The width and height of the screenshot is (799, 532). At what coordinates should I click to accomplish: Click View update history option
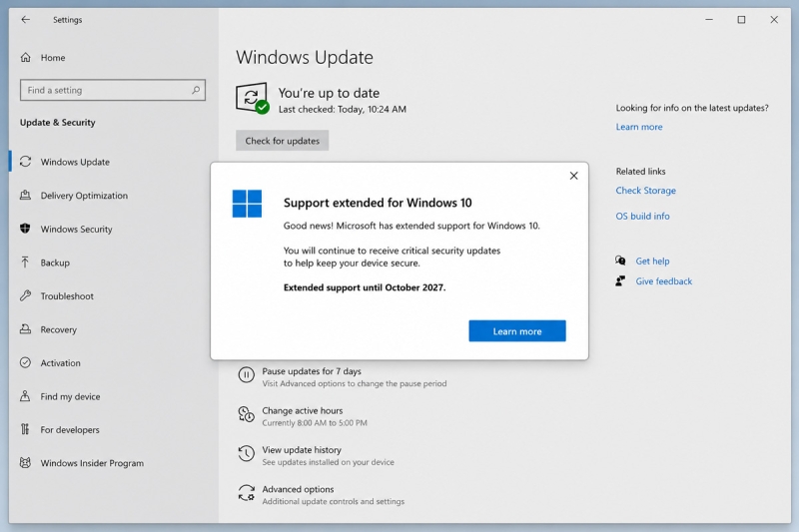click(x=302, y=450)
